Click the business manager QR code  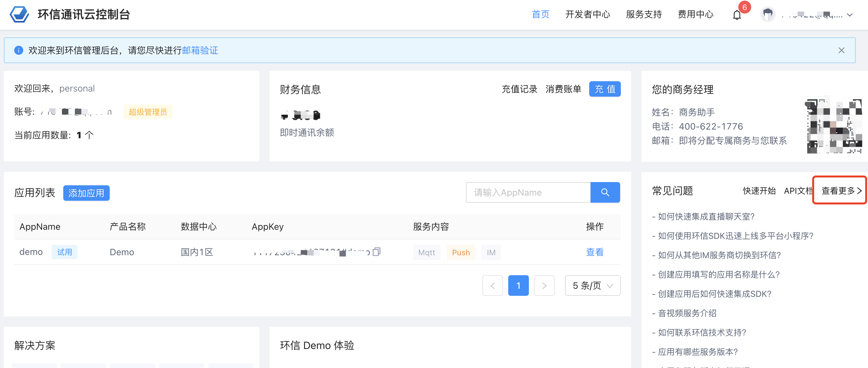(x=834, y=126)
